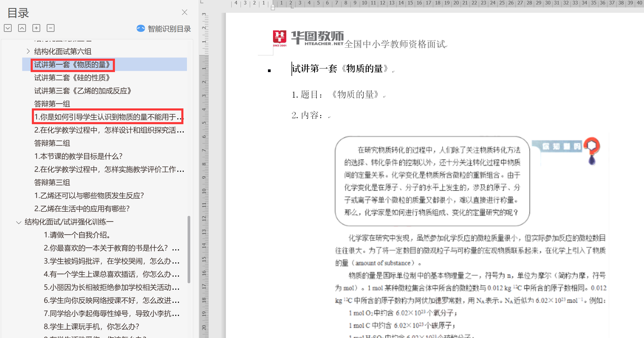Click the collapse-all up-chevron icon
This screenshot has height=338, width=644.
pyautogui.click(x=22, y=28)
